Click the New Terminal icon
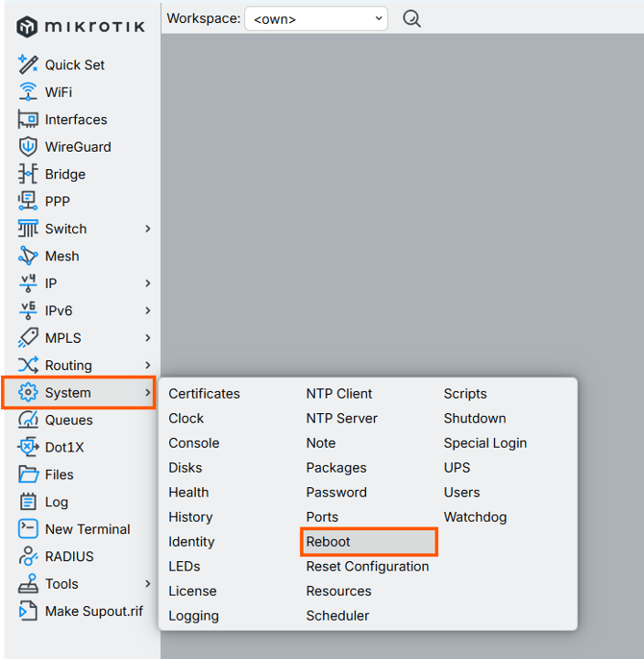Image resolution: width=644 pixels, height=659 pixels. pos(28,529)
